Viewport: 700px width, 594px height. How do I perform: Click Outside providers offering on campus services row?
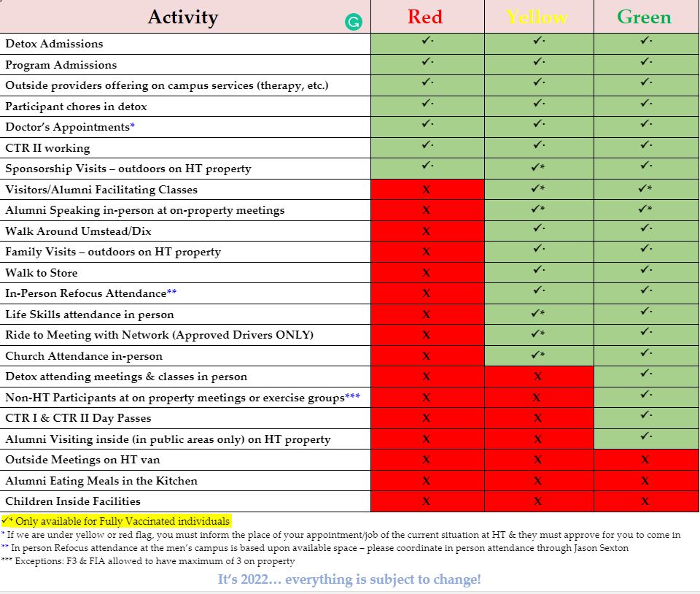[x=167, y=85]
